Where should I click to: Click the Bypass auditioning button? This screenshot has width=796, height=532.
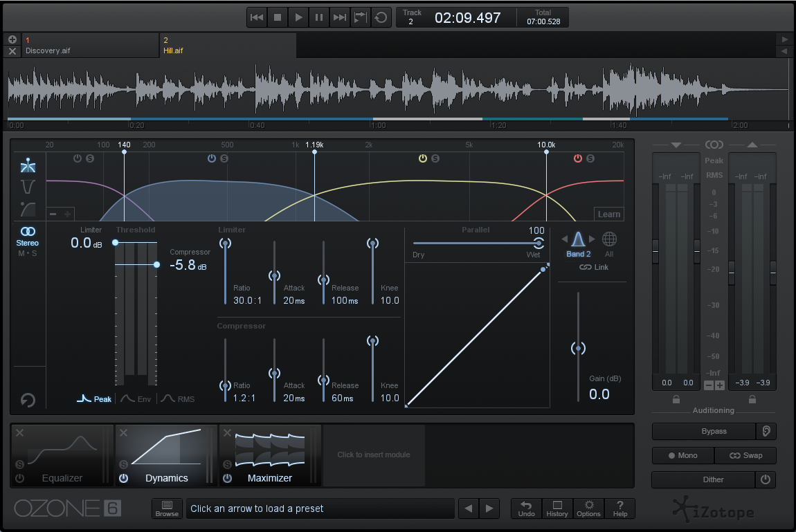point(704,431)
